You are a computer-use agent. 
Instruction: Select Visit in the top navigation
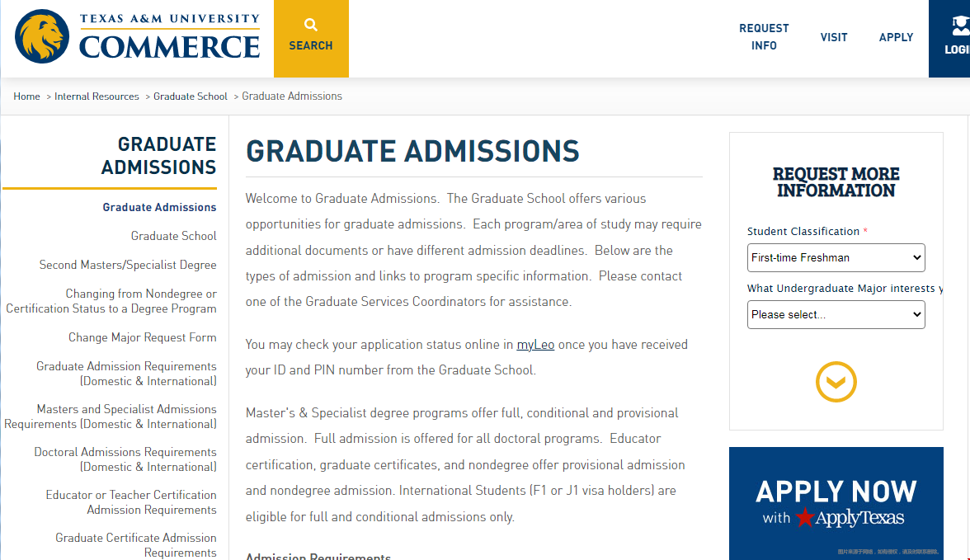833,37
